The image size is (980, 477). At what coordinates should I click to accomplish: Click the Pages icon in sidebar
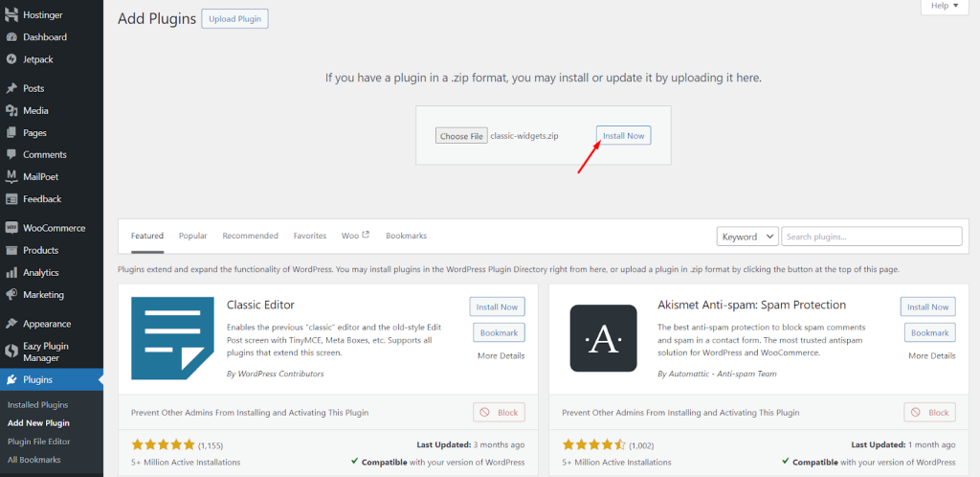pyautogui.click(x=11, y=132)
